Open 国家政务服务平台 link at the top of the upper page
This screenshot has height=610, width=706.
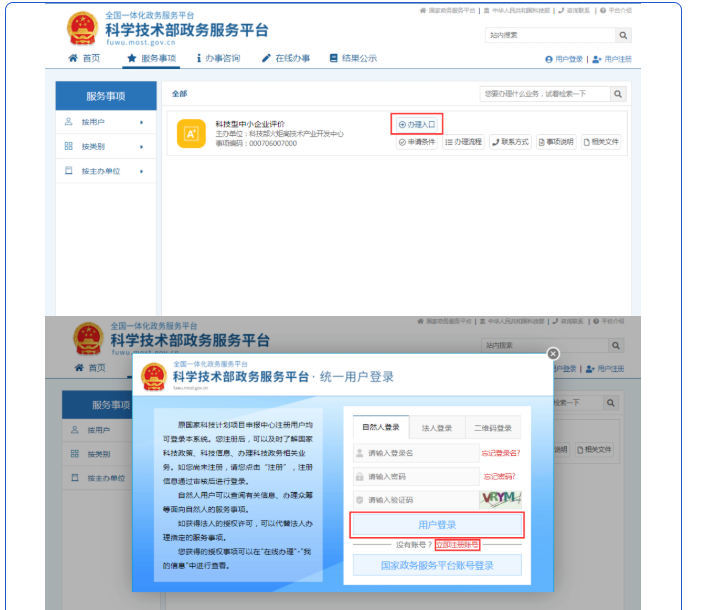pyautogui.click(x=448, y=10)
